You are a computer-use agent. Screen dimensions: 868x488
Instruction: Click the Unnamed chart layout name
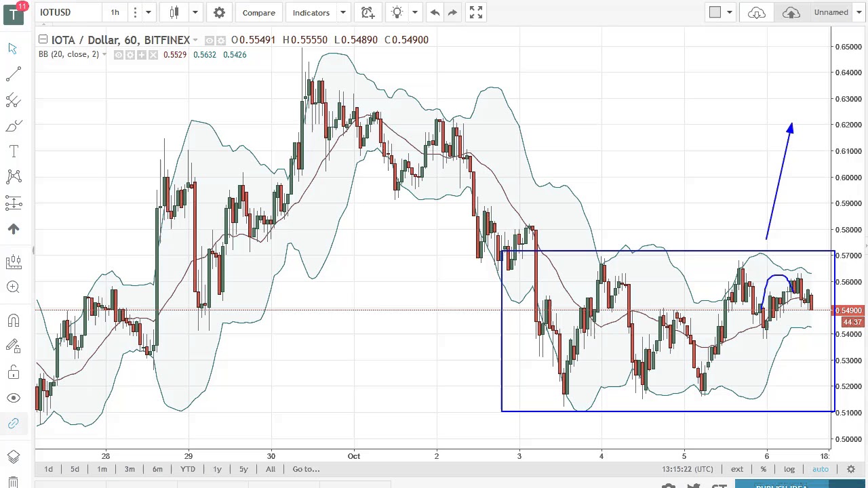pyautogui.click(x=831, y=12)
